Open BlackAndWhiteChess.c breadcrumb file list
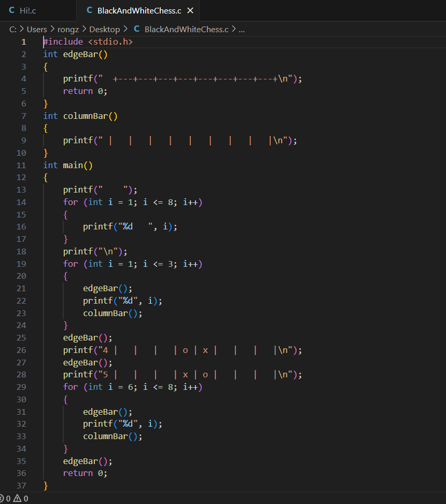Viewport: 446px width, 504px height. click(x=186, y=30)
